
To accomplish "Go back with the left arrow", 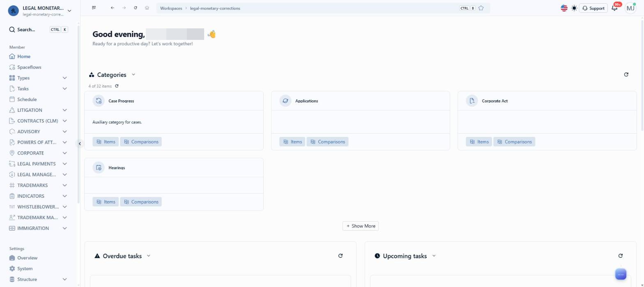I will click(x=112, y=8).
